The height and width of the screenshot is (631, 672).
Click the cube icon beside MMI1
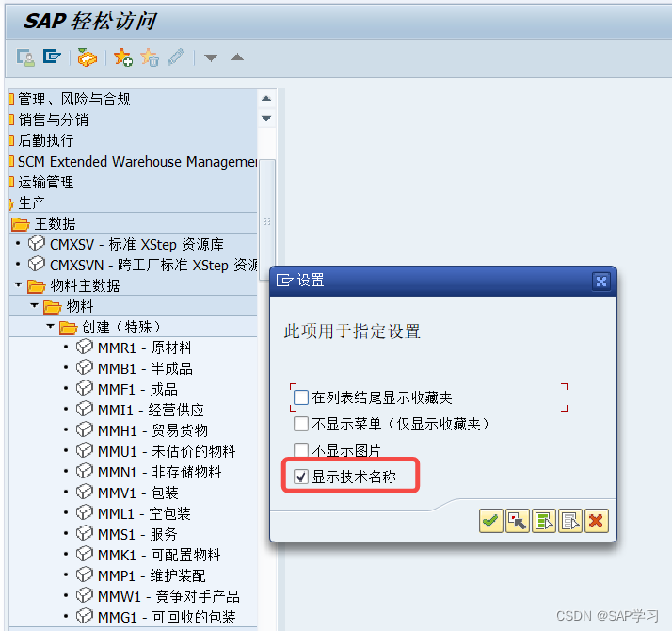click(x=85, y=409)
